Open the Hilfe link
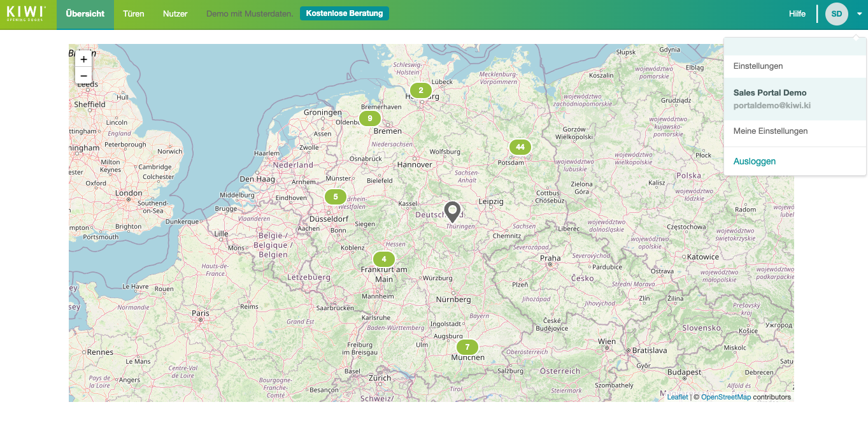This screenshot has height=430, width=868. point(797,14)
